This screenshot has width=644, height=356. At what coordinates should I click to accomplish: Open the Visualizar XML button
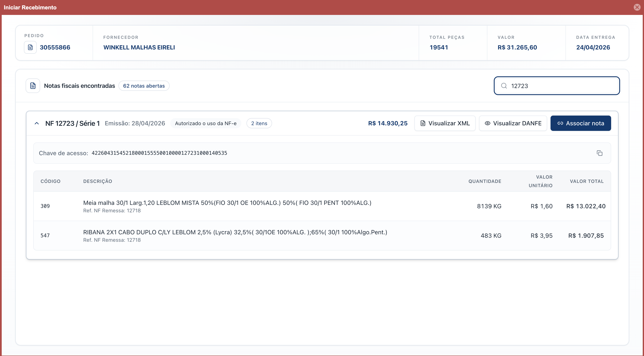[x=445, y=123]
